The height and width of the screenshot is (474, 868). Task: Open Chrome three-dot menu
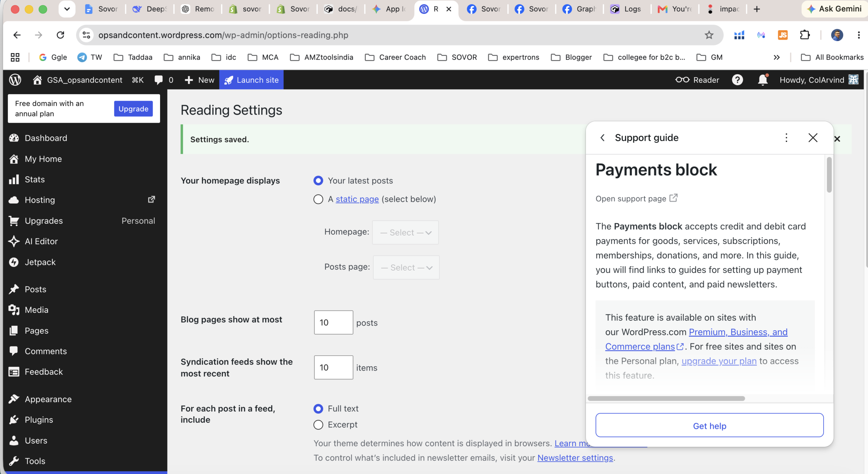(x=859, y=35)
